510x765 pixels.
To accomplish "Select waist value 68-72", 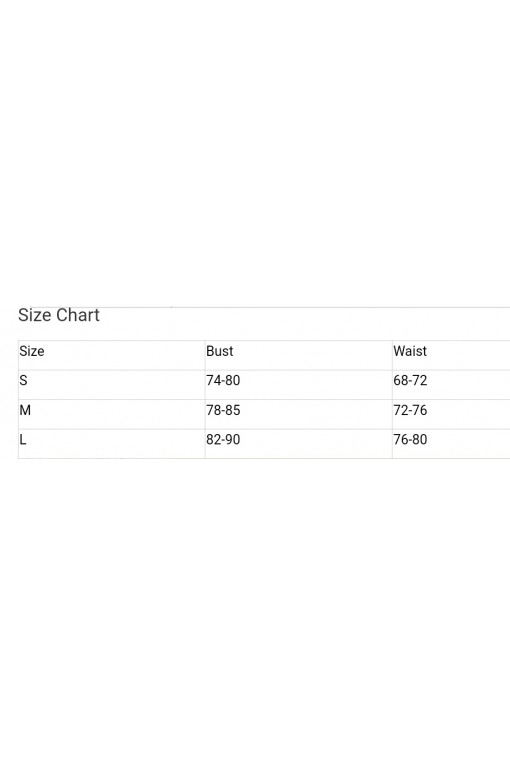I will coord(410,381).
